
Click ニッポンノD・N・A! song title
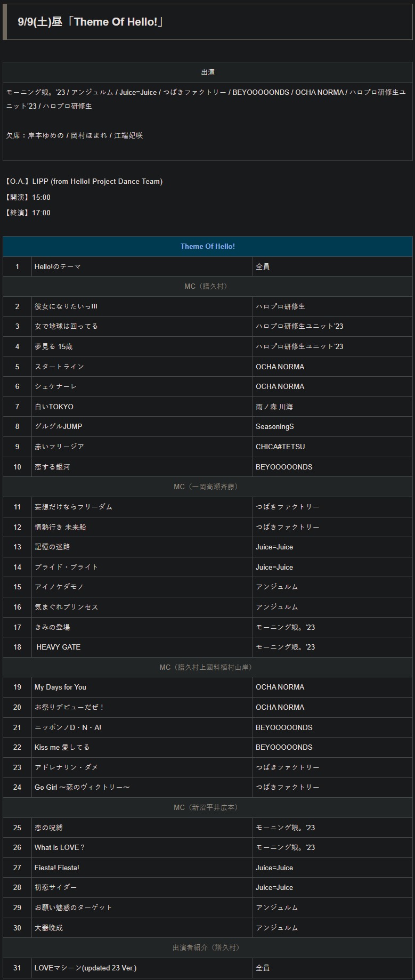pyautogui.click(x=68, y=727)
